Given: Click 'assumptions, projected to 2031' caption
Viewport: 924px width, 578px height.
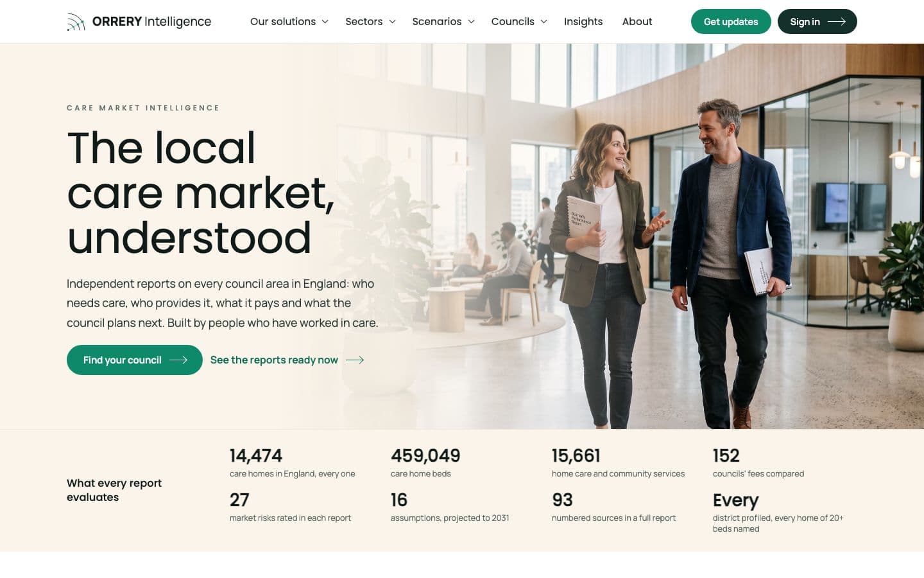Looking at the screenshot, I should pos(450,518).
